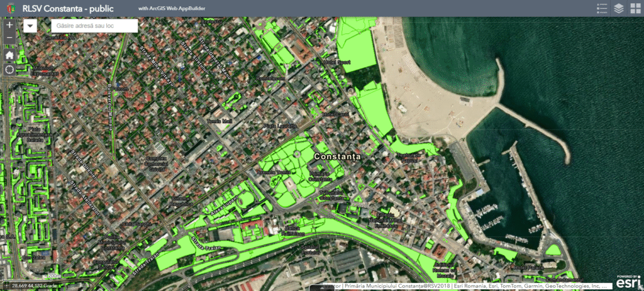644x291 pixels.
Task: Zoom out of the map
Action: pyautogui.click(x=9, y=38)
